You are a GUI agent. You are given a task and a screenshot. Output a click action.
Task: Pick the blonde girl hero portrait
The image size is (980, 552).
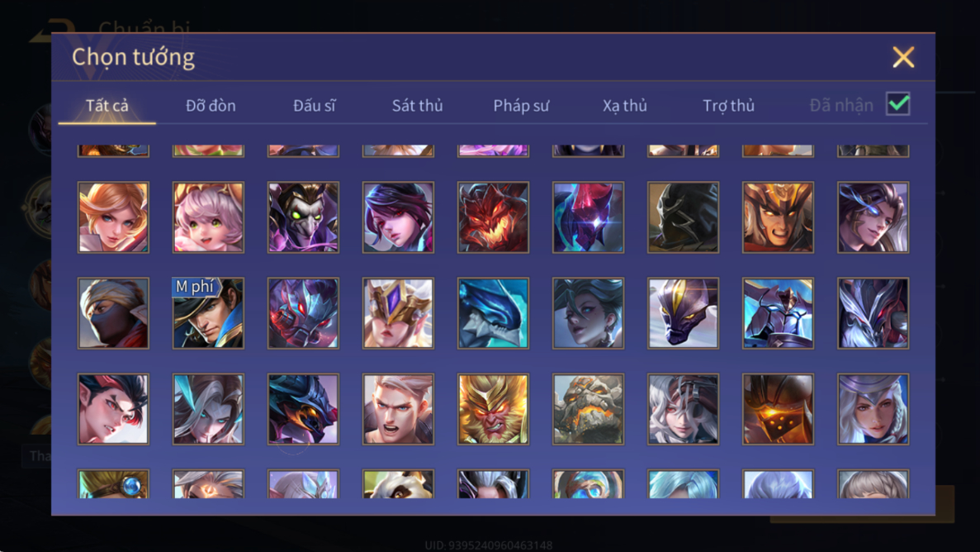click(x=113, y=217)
